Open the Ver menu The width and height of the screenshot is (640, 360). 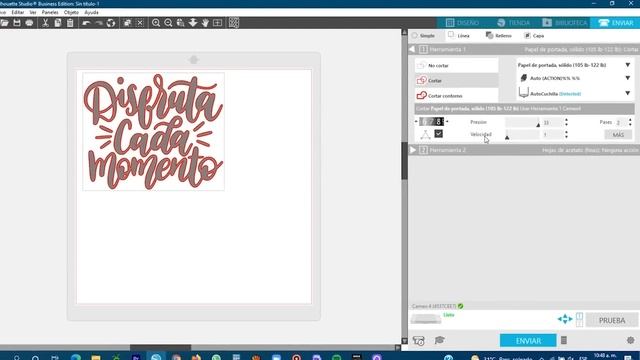tap(33, 13)
